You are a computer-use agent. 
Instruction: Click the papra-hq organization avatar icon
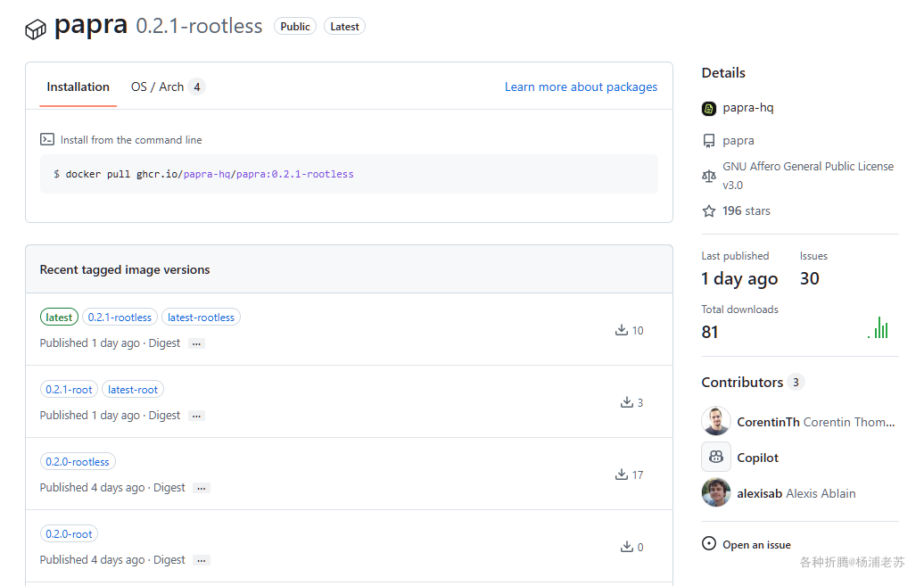coord(709,109)
